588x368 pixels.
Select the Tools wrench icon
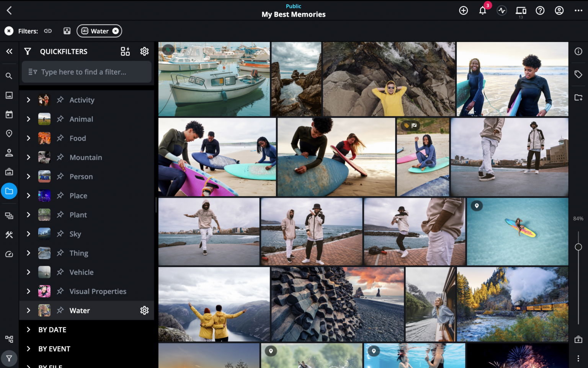9,234
